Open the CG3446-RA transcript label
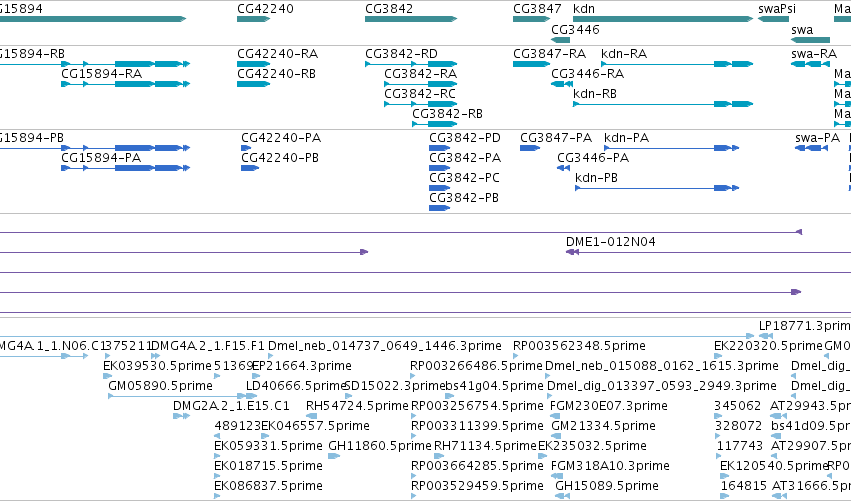The height and width of the screenshot is (501, 851). [588, 74]
